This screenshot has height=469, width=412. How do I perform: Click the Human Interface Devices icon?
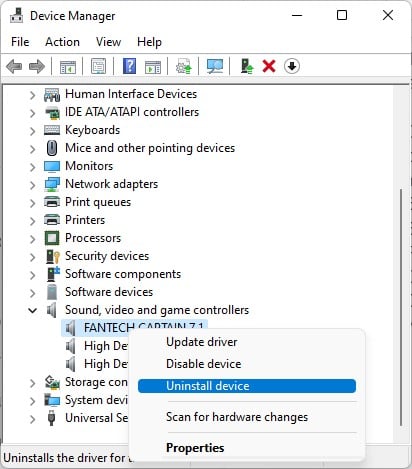point(52,94)
